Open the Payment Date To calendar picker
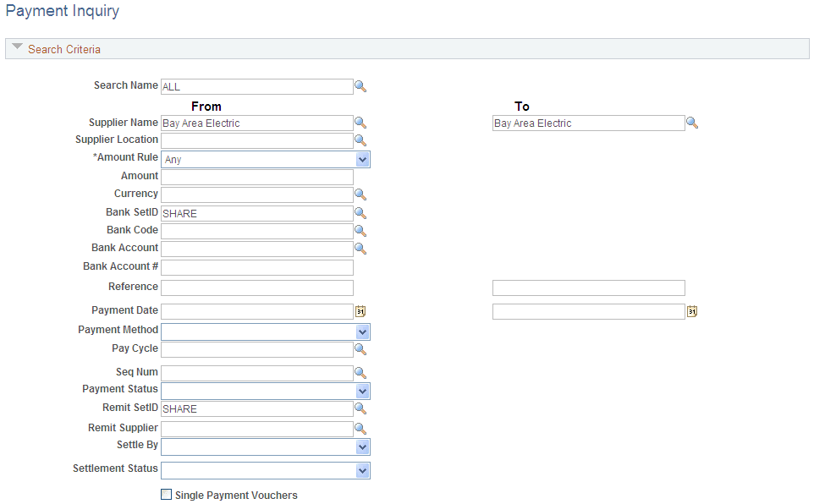 [691, 311]
